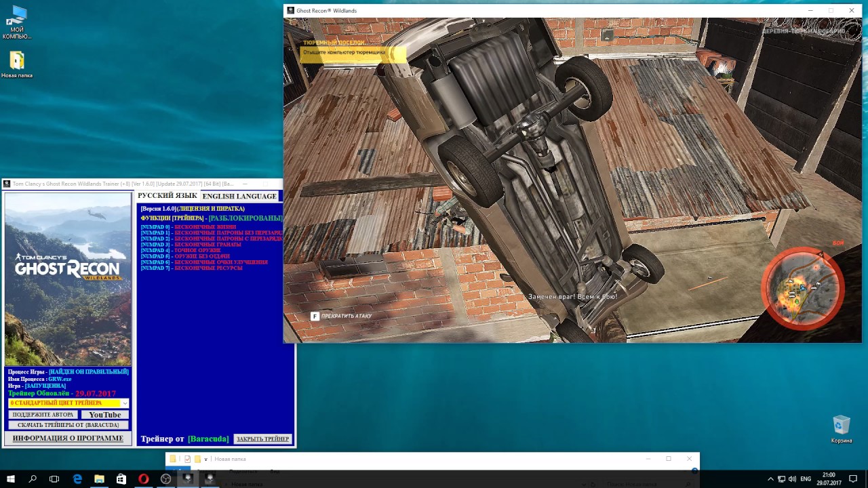Switch to first Ghost Recon taskbar item

(x=188, y=479)
